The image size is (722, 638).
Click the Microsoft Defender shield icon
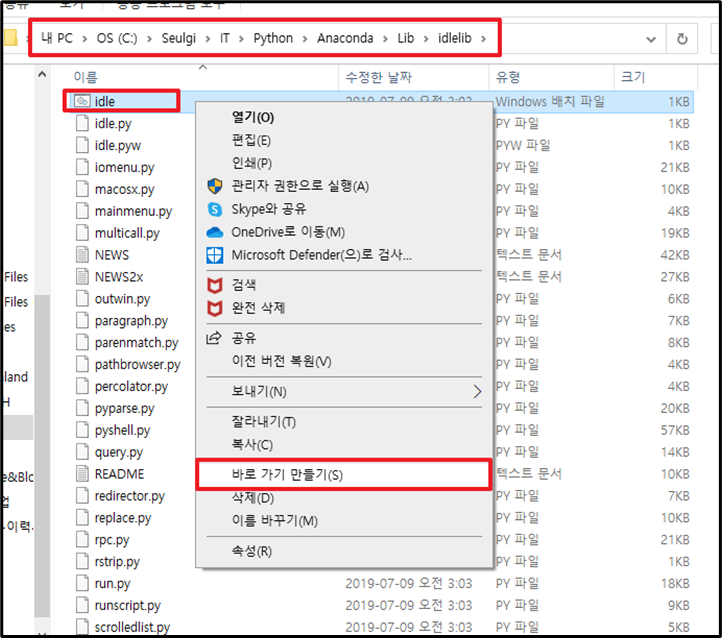point(215,255)
